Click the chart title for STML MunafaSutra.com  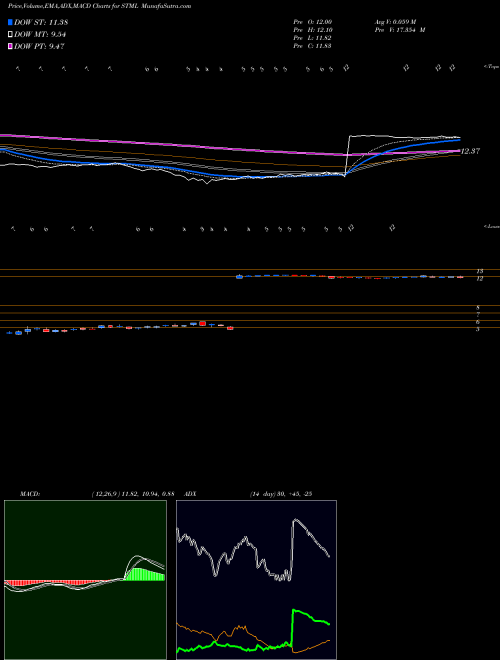coord(99,6)
